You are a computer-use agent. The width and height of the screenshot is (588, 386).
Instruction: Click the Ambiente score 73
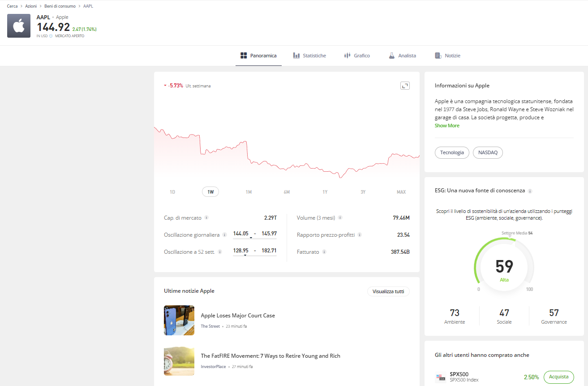click(455, 313)
